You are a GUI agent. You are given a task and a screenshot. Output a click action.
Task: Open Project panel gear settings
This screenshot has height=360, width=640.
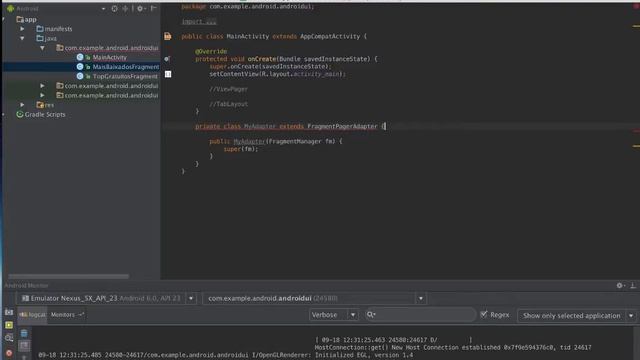click(x=141, y=9)
